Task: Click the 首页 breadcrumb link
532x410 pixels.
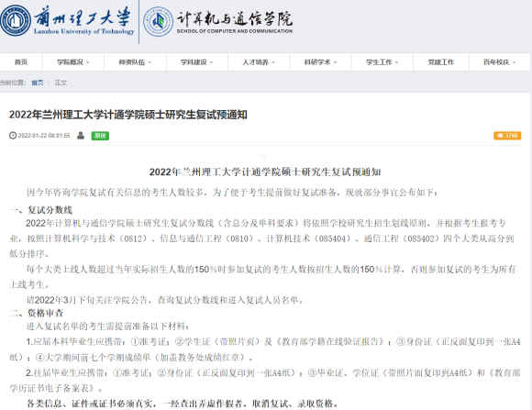Action: [38, 83]
